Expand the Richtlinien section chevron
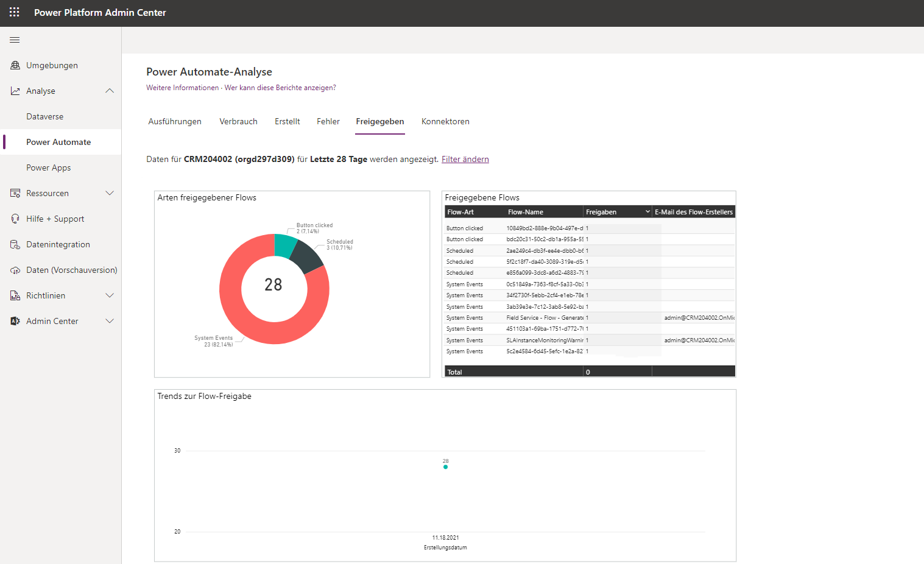This screenshot has width=924, height=564. tap(110, 295)
